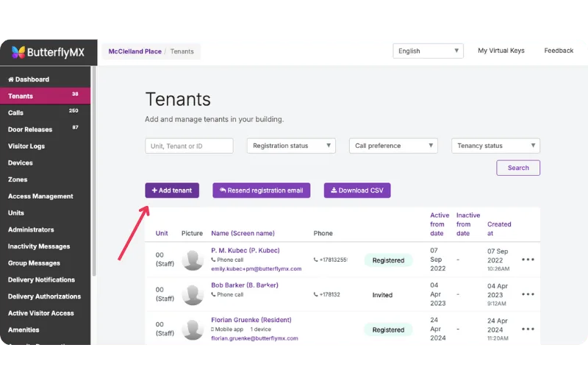The height and width of the screenshot is (392, 588).
Task: Open Administrators in the sidebar
Action: click(x=45, y=229)
